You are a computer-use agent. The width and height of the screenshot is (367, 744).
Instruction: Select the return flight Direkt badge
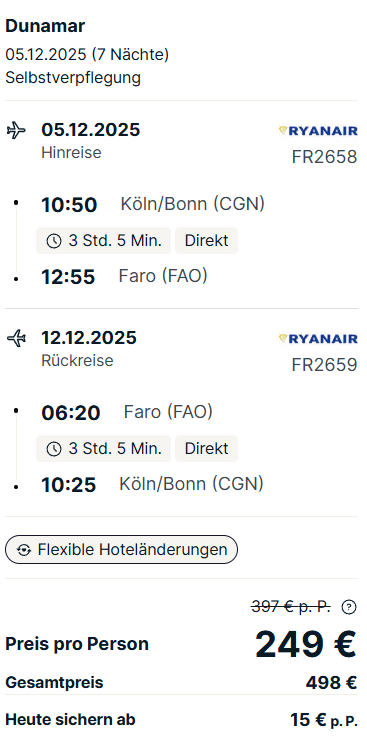coord(207,448)
